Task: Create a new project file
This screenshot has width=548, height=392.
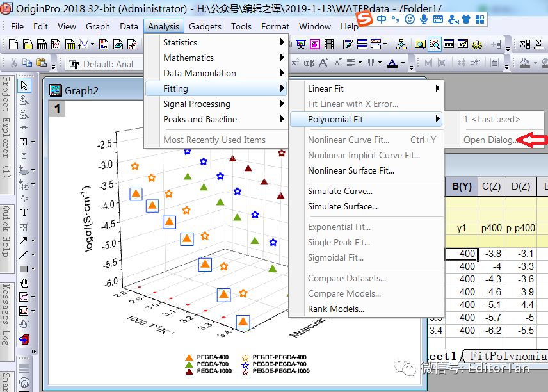Action: pos(13,44)
